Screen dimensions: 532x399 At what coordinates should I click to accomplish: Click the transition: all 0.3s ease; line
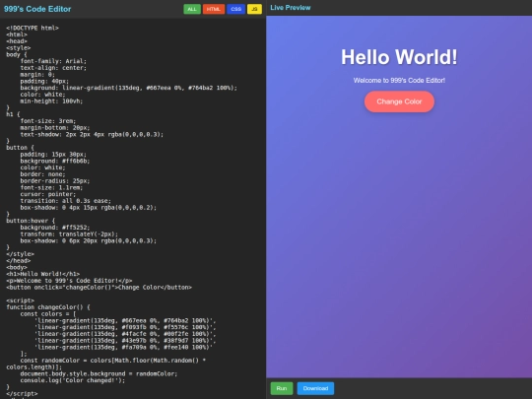tap(65, 201)
